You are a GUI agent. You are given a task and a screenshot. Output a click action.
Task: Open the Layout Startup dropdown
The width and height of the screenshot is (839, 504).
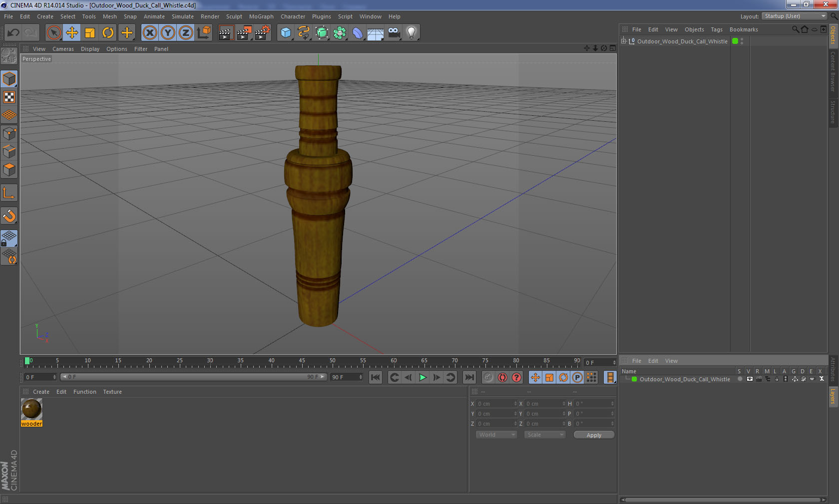[795, 16]
